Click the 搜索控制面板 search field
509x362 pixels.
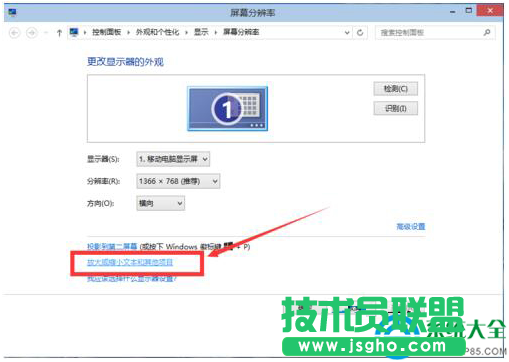coord(435,33)
